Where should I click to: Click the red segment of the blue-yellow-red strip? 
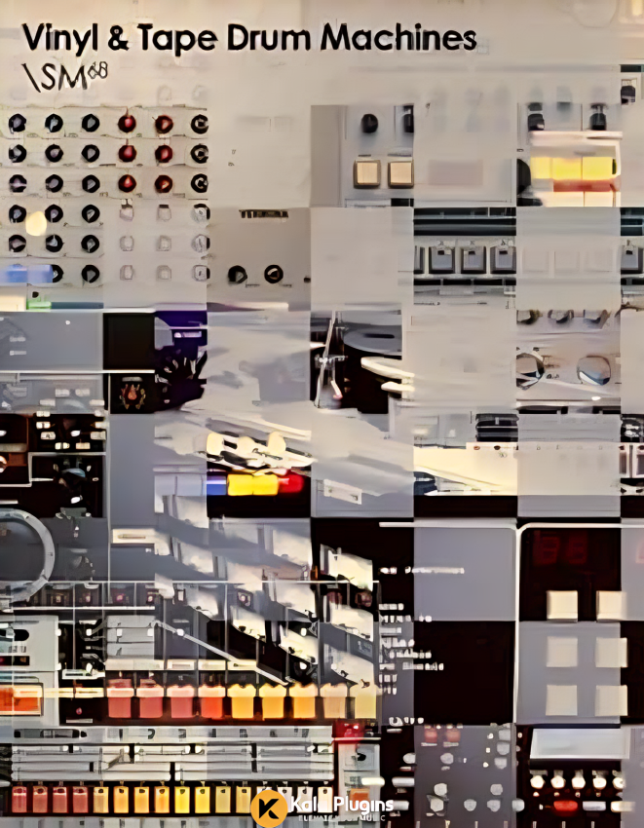tap(290, 483)
